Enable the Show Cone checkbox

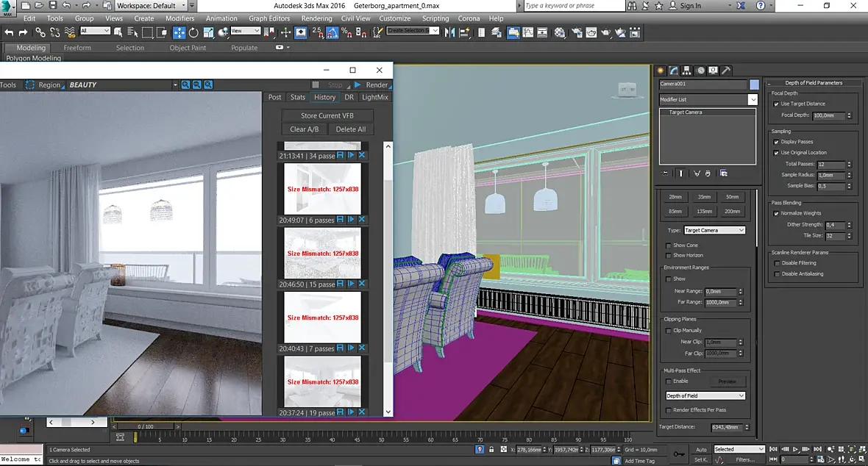(x=668, y=245)
